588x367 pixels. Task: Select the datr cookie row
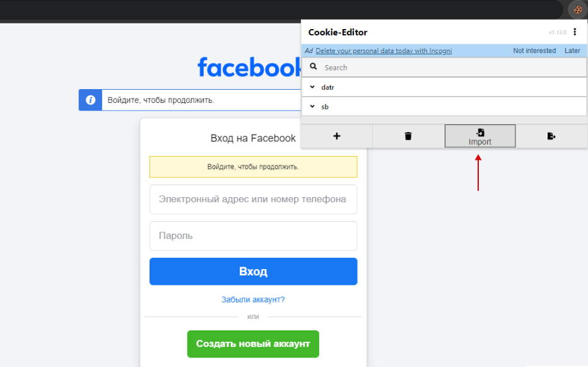click(444, 87)
